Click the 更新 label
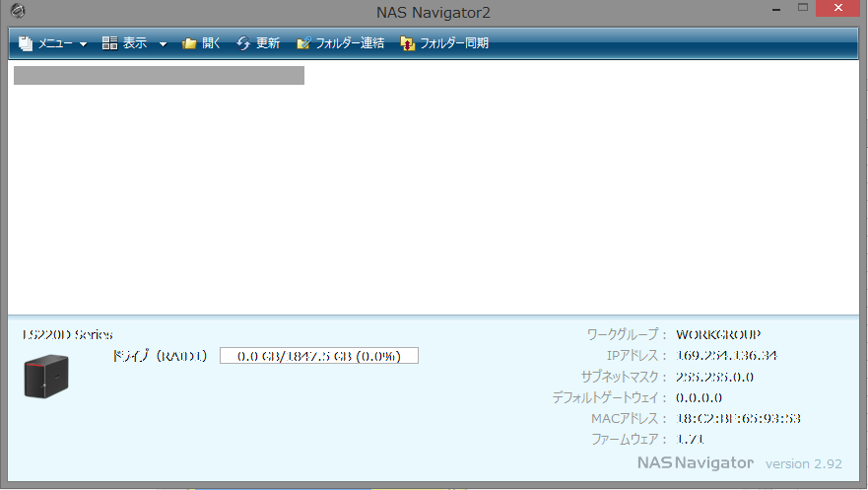Viewport: 868px width, 490px height. 268,43
